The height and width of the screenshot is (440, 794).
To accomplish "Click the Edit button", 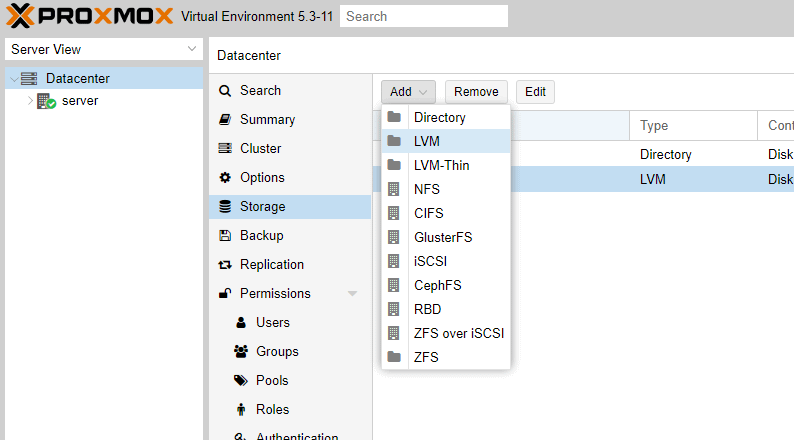I will coord(535,92).
